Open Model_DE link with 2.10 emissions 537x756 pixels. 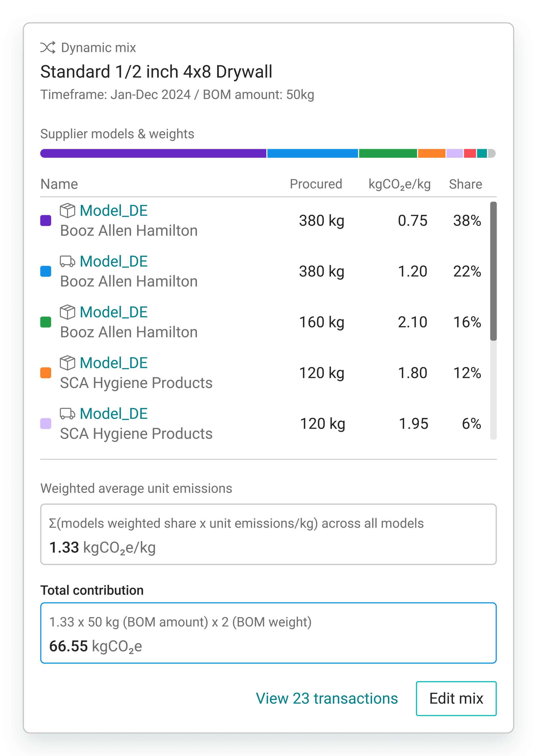[x=114, y=312]
